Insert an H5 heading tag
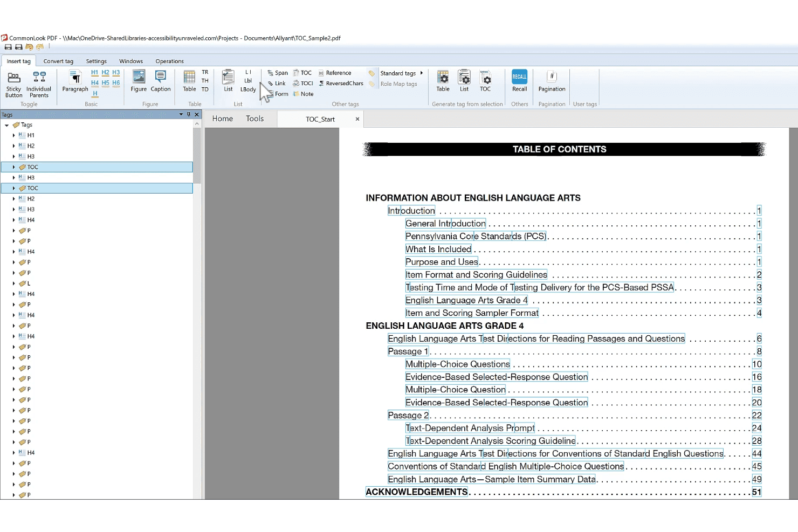This screenshot has width=798, height=532. 106,82
